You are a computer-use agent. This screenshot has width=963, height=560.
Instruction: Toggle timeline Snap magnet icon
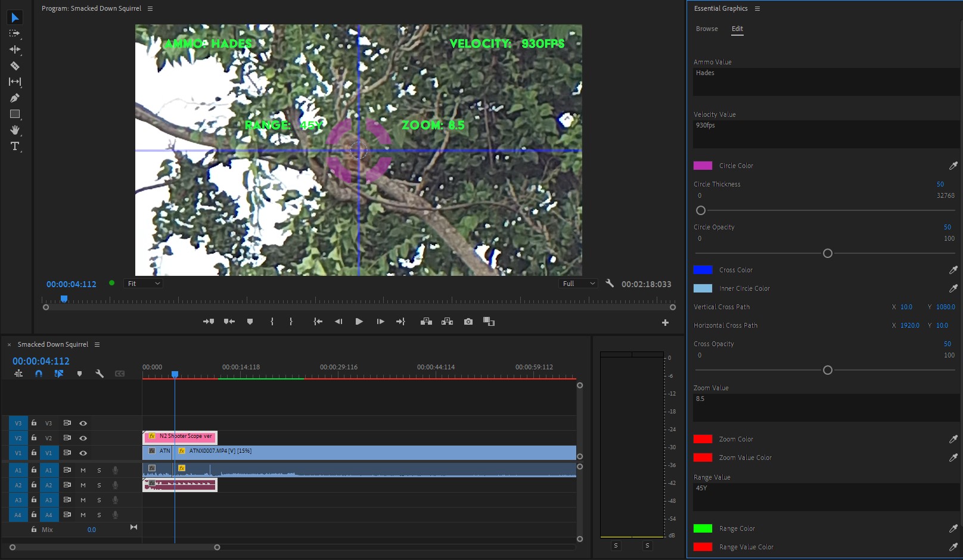pyautogui.click(x=39, y=374)
